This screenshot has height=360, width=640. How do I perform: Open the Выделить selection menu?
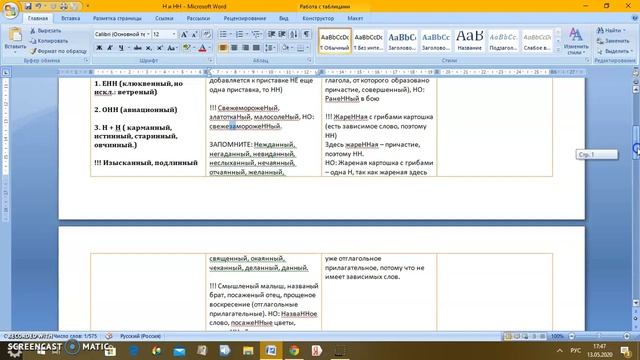point(615,51)
